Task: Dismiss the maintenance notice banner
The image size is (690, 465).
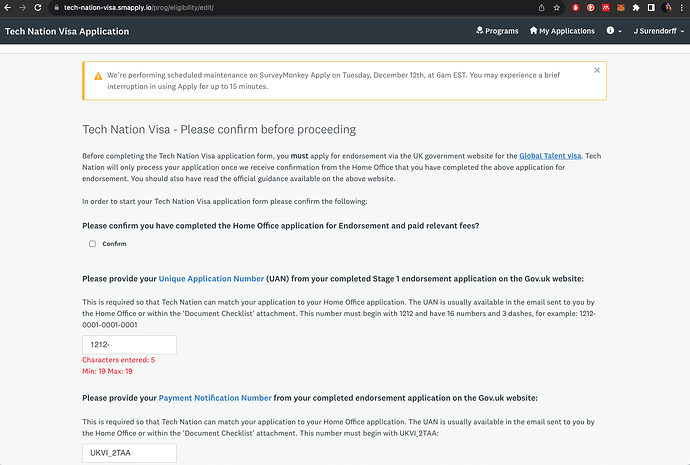Action: tap(597, 70)
